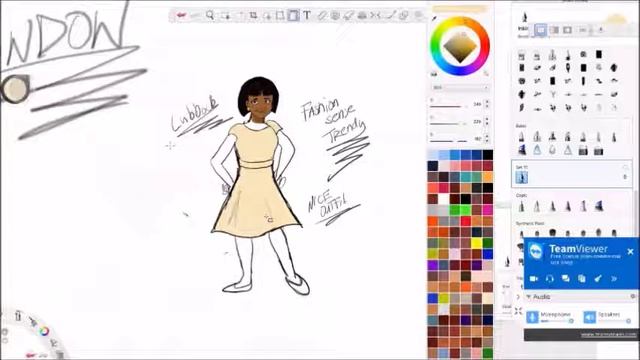Open the TeamViewer chat icon

pyautogui.click(x=566, y=279)
